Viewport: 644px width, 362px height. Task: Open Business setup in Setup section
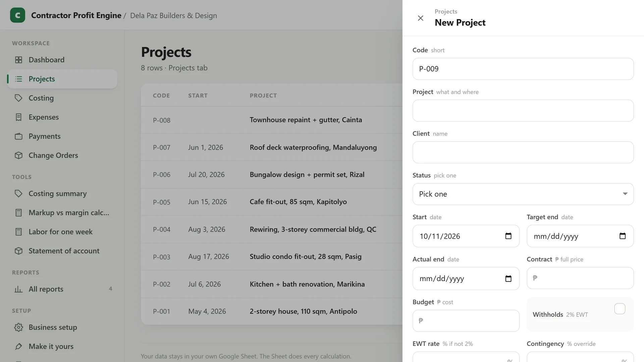(62, 327)
